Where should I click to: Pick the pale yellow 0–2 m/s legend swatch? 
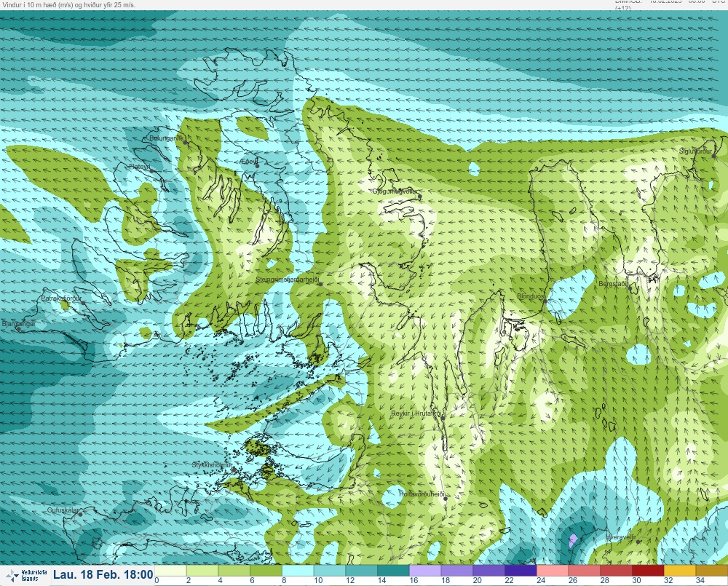170,570
